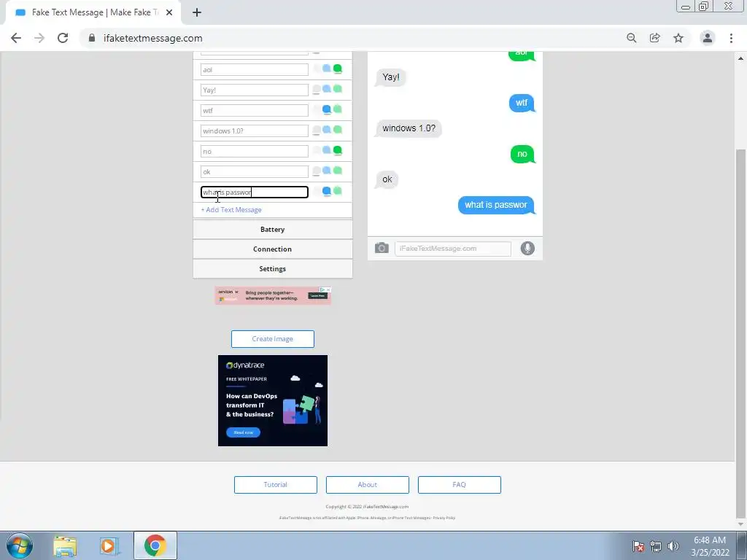Image resolution: width=747 pixels, height=560 pixels.
Task: Click into the 'windows 1.0?' message field
Action: coord(255,131)
